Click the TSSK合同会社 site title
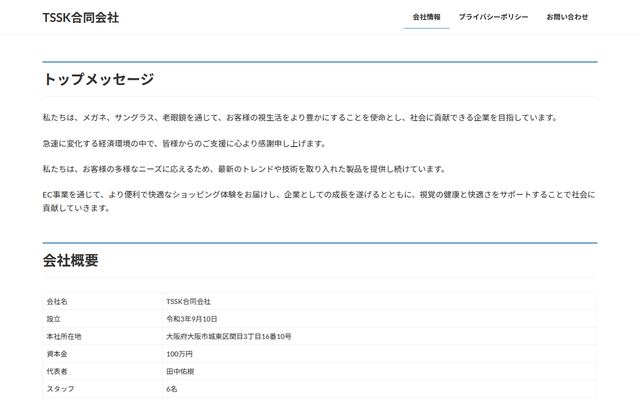 point(81,18)
